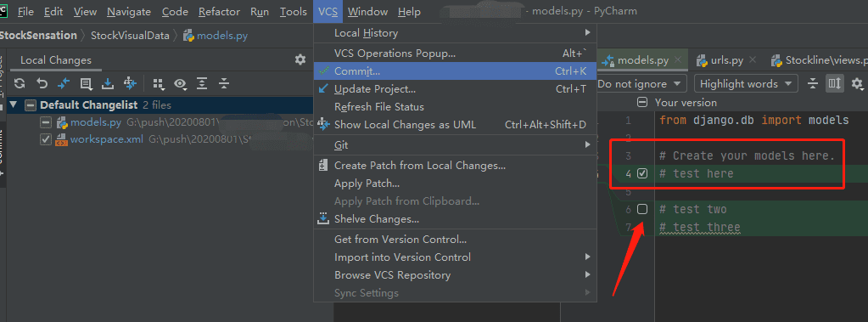Toggle the workspace.xml file checkbox
This screenshot has width=868, height=322.
pyautogui.click(x=46, y=139)
